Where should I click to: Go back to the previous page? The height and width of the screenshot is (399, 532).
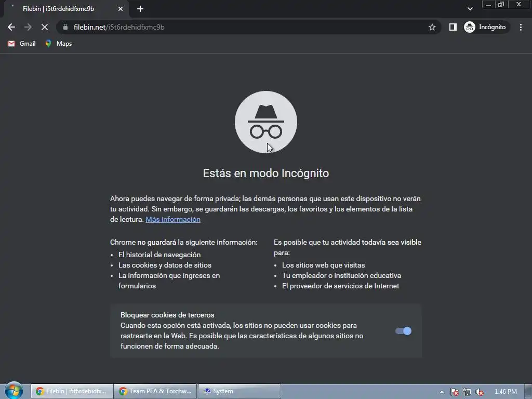(11, 27)
